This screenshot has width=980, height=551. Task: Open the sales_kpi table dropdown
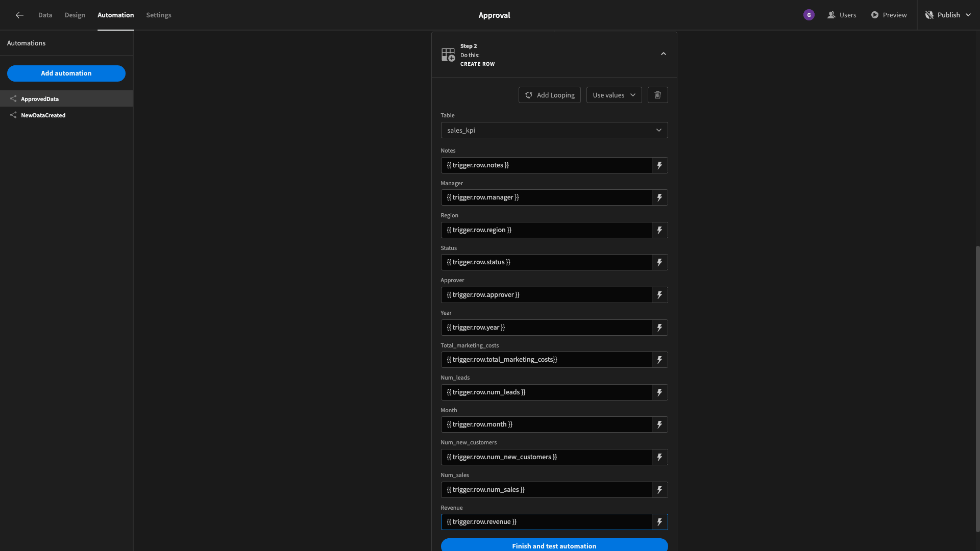(554, 130)
